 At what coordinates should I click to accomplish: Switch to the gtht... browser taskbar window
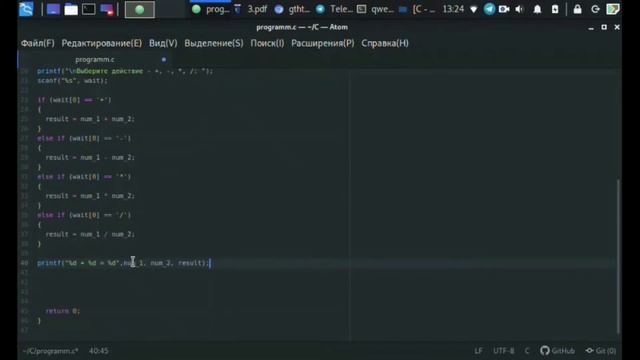(292, 9)
